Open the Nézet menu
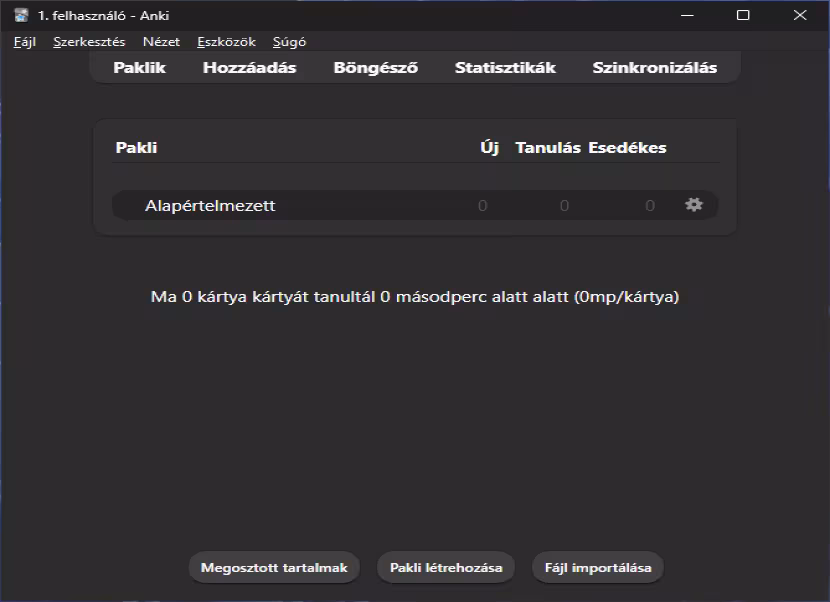Screen dimensions: 830x602 pyautogui.click(x=161, y=42)
